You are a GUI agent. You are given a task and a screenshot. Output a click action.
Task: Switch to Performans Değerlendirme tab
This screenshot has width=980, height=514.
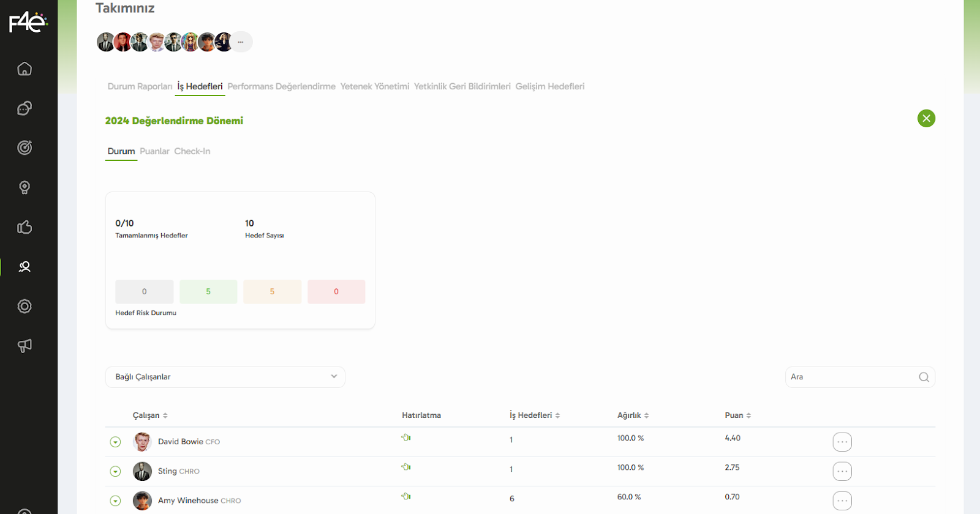(x=281, y=86)
